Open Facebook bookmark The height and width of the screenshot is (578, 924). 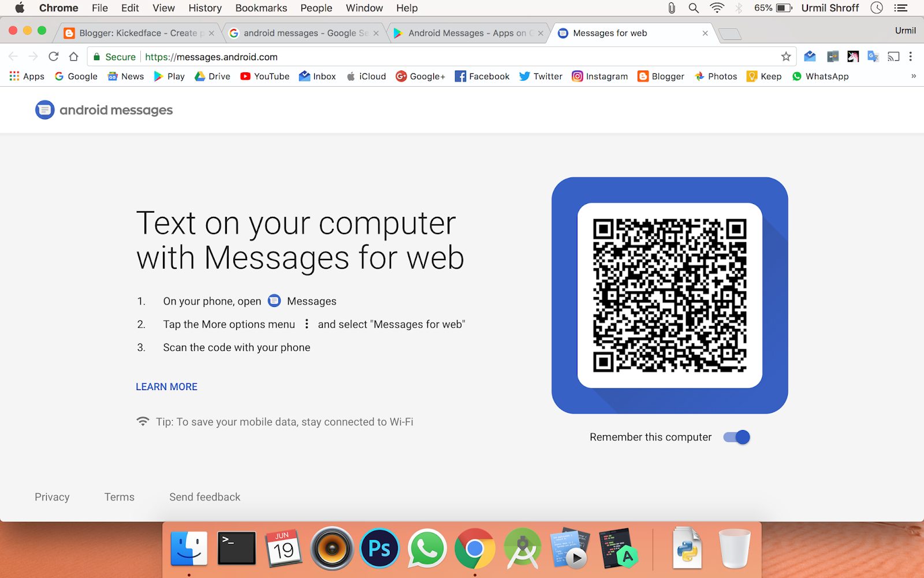[482, 76]
